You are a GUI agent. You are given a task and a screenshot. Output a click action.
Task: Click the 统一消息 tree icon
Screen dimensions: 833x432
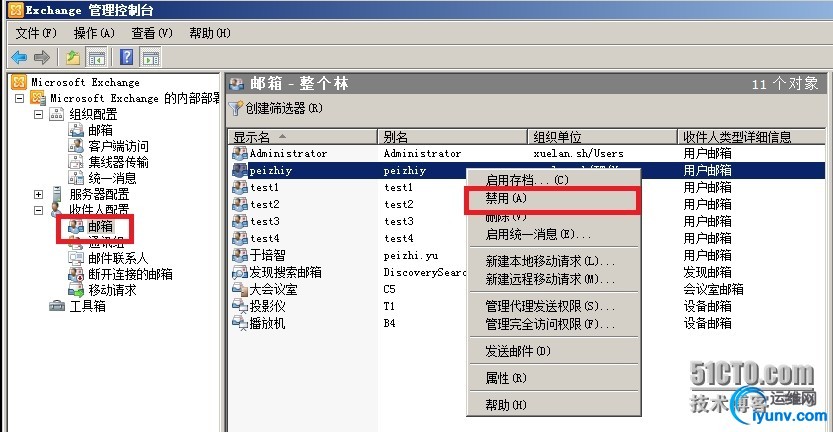pyautogui.click(x=76, y=177)
